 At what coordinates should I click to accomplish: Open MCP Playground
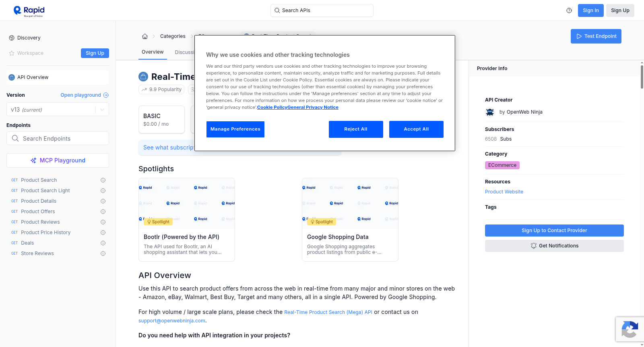tap(58, 160)
